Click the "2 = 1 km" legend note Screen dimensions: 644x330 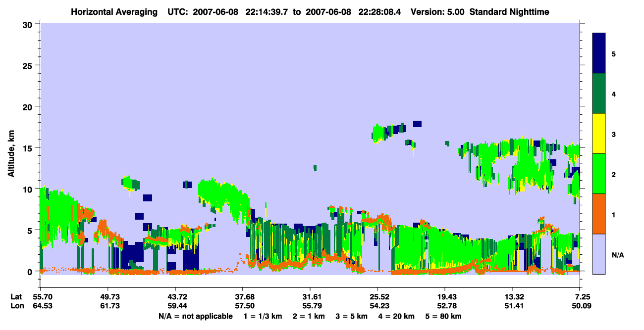tap(309, 316)
